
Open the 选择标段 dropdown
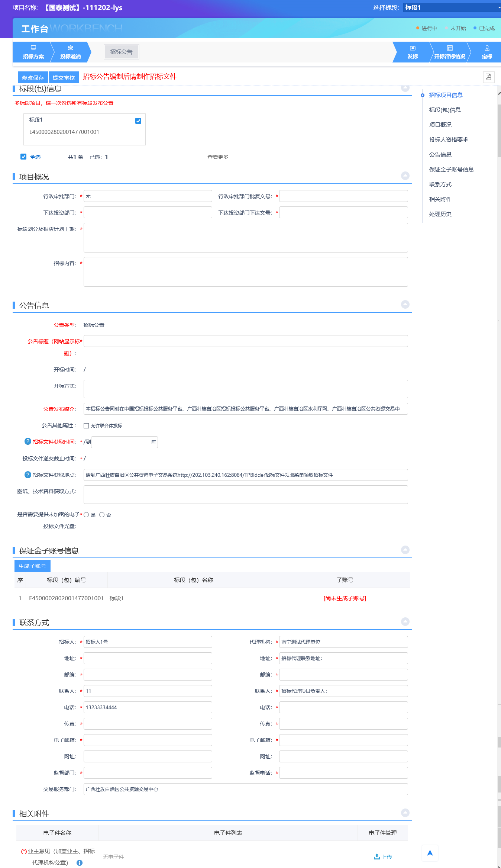coord(452,7)
